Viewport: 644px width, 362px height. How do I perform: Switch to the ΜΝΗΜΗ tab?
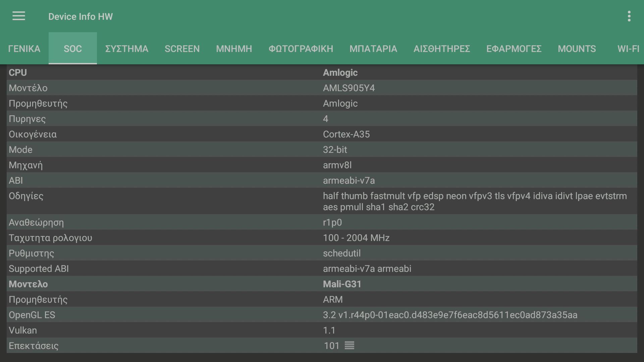point(234,49)
